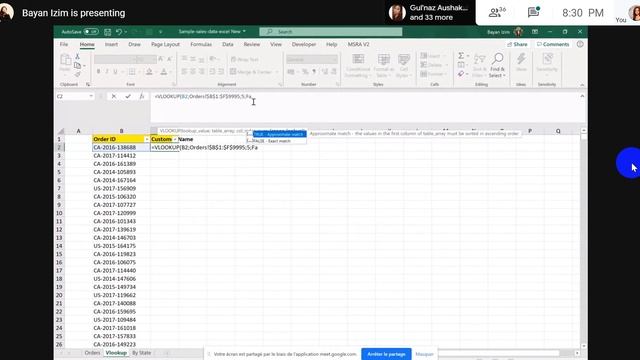Toggle Merge & Center

coord(251,72)
